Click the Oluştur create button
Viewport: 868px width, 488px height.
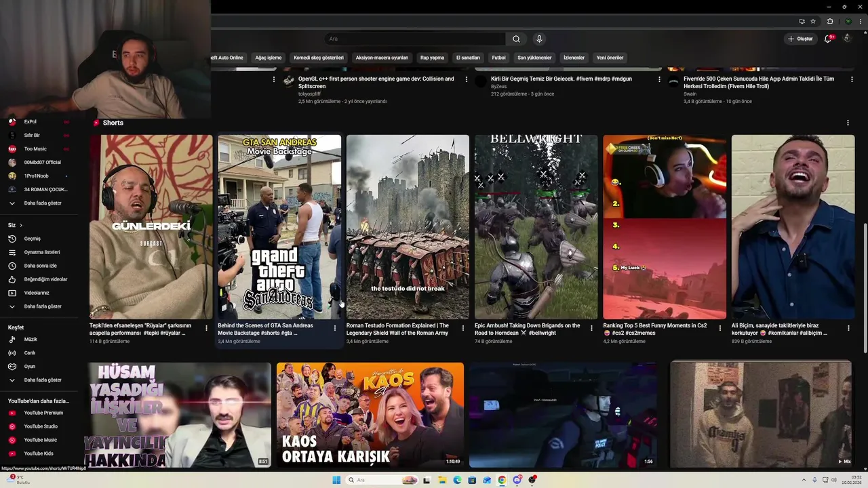[x=800, y=39]
